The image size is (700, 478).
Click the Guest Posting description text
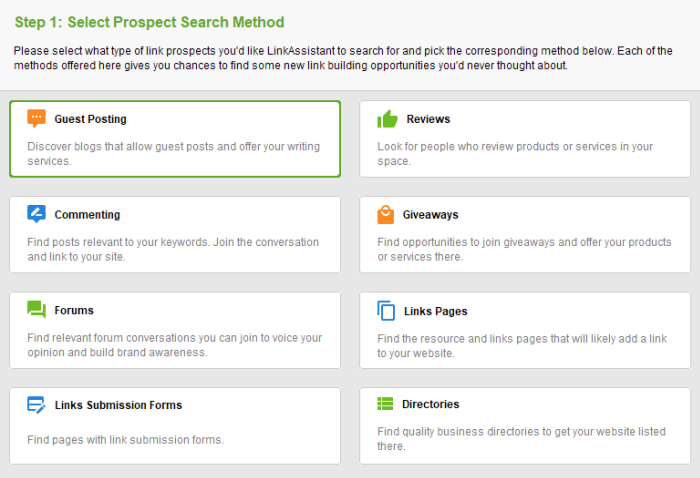click(x=173, y=153)
